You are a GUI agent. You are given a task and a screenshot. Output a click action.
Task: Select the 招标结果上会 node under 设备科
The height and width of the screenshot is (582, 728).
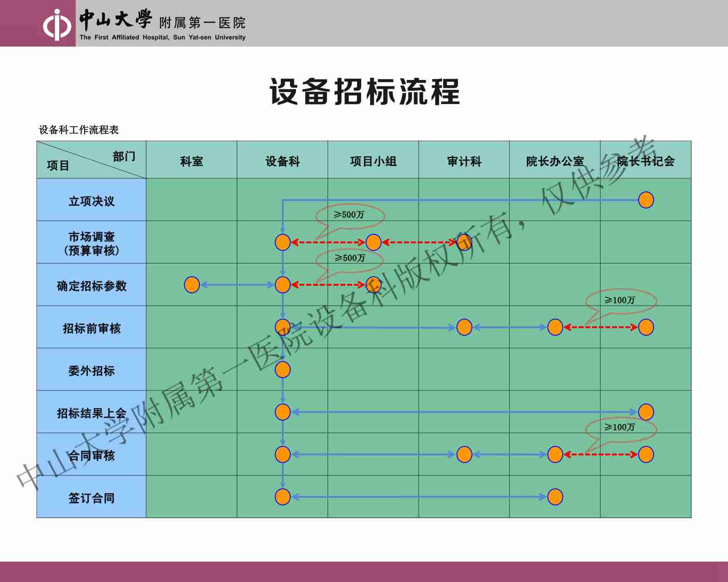click(x=283, y=412)
